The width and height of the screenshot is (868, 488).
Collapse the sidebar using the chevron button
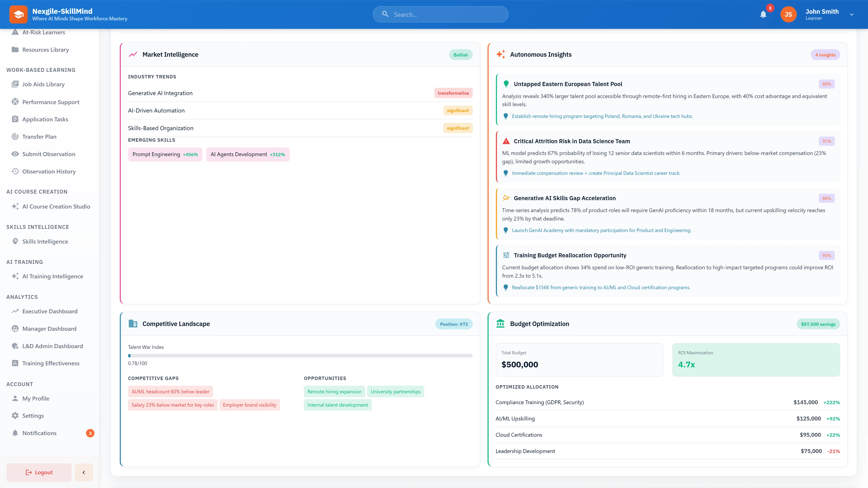click(x=84, y=472)
